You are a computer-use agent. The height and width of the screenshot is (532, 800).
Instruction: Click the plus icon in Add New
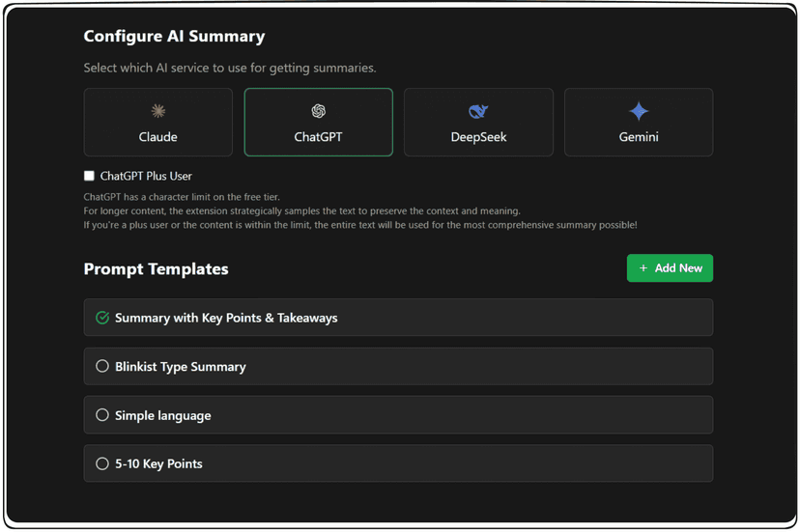(x=643, y=268)
